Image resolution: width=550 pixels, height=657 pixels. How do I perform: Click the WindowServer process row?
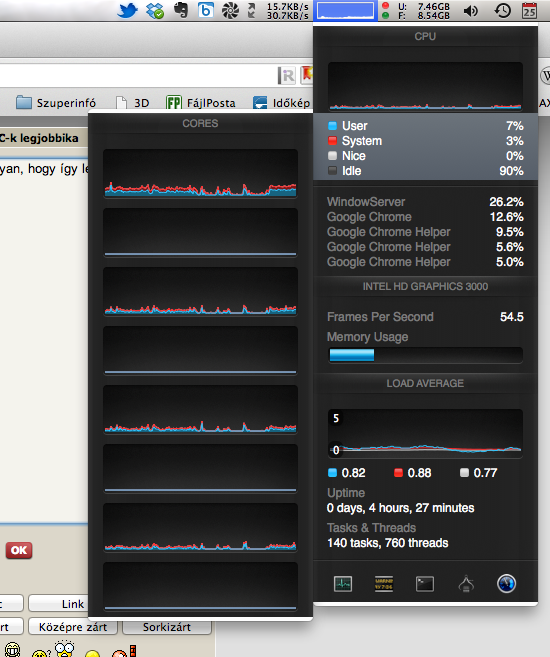426,202
